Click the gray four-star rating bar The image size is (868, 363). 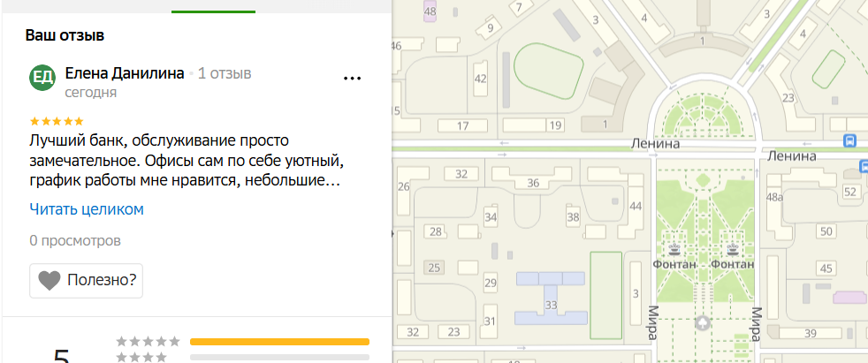click(279, 358)
